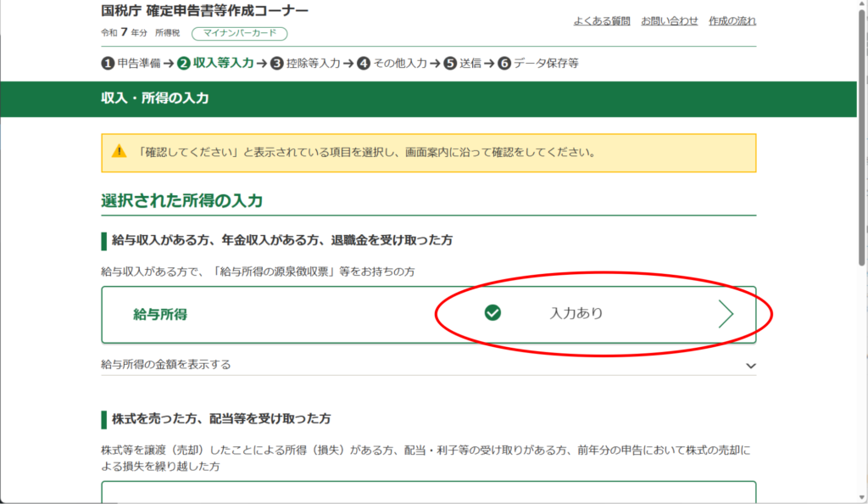
Task: Click the お問い合わせ link
Action: tap(670, 20)
